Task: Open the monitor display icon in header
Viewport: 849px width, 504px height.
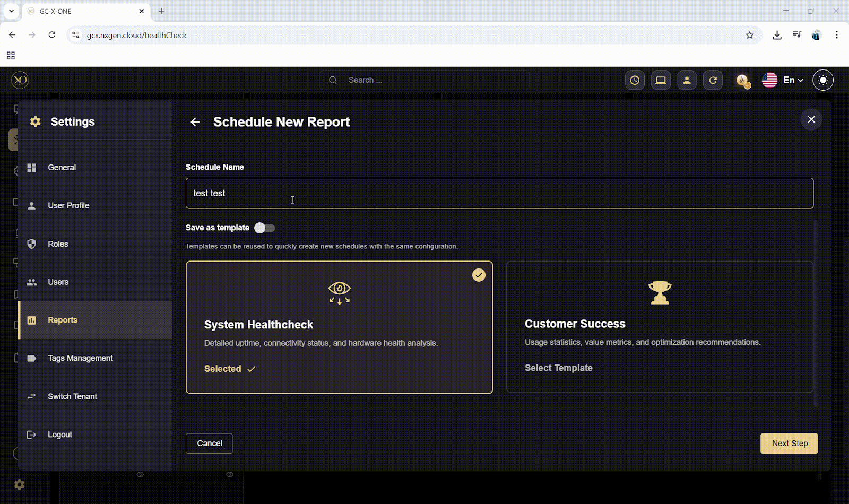Action: [661, 80]
